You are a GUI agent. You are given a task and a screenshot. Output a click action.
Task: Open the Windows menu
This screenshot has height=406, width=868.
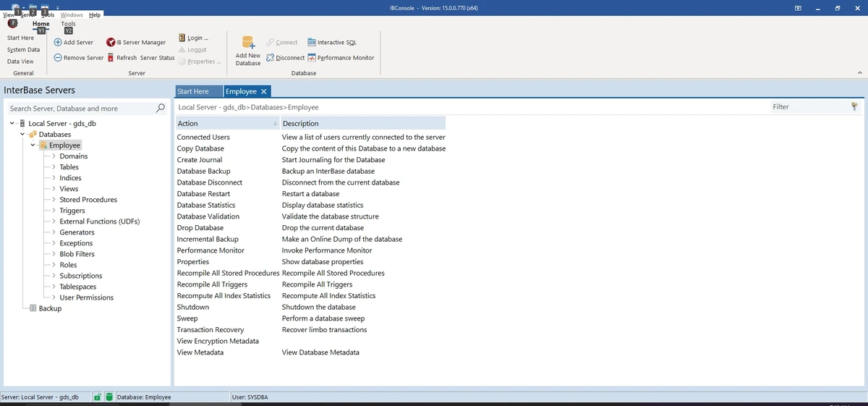(72, 14)
